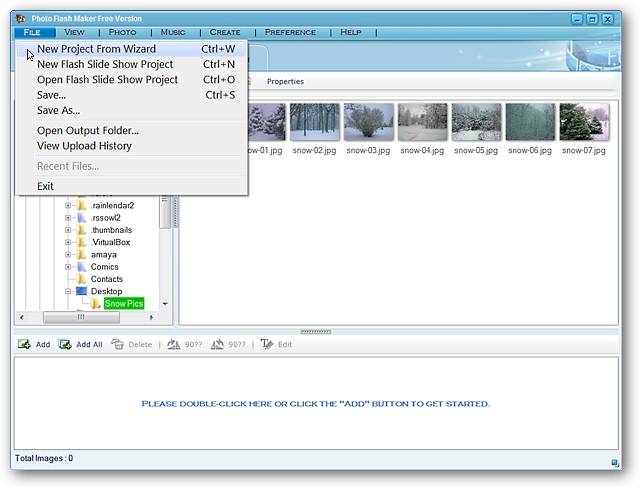Click folder tree scroll right arrow
640x488 pixels.
coord(151,317)
